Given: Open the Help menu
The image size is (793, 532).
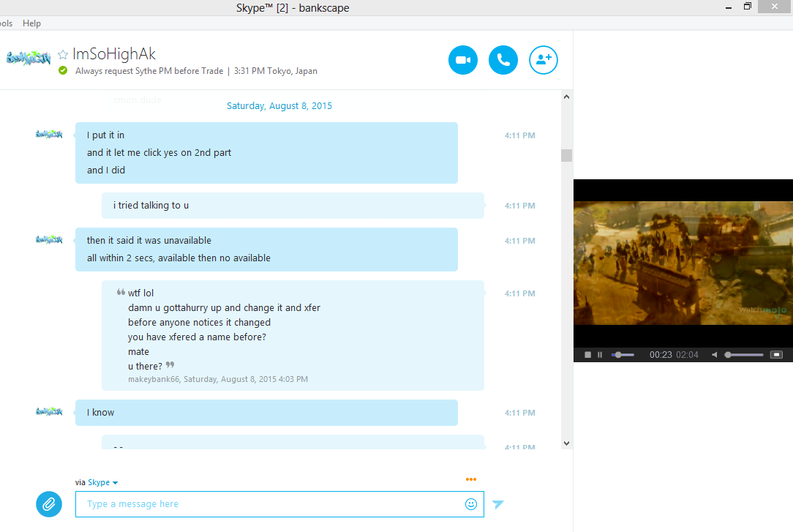Looking at the screenshot, I should coord(31,23).
